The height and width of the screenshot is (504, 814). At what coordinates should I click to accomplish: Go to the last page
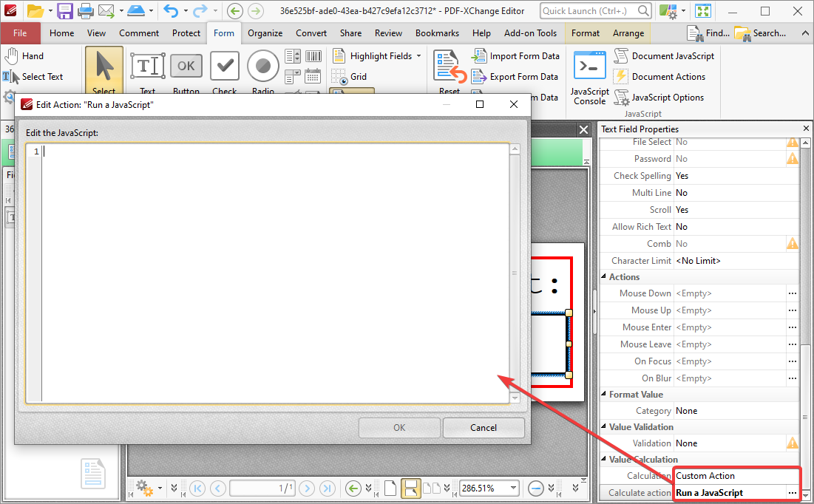point(327,488)
